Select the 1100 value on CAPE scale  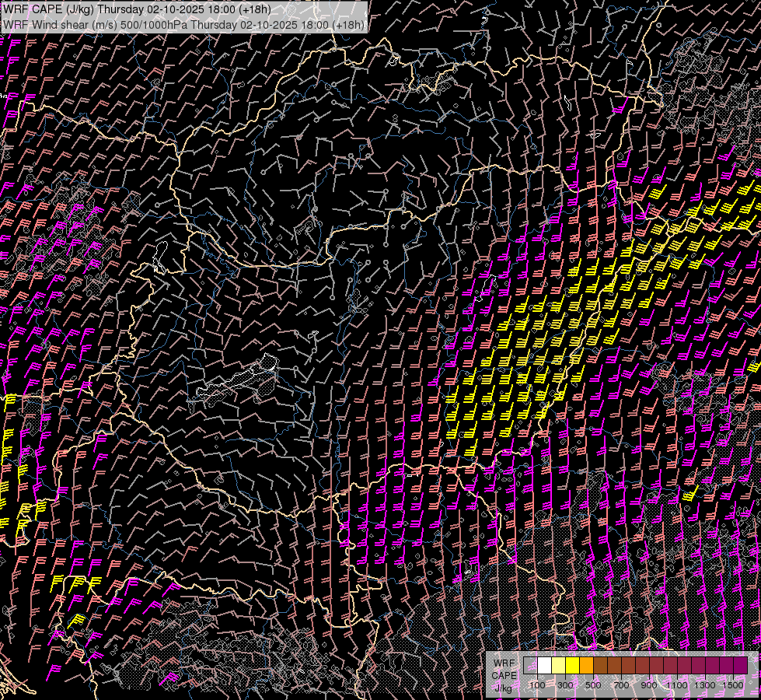677,685
